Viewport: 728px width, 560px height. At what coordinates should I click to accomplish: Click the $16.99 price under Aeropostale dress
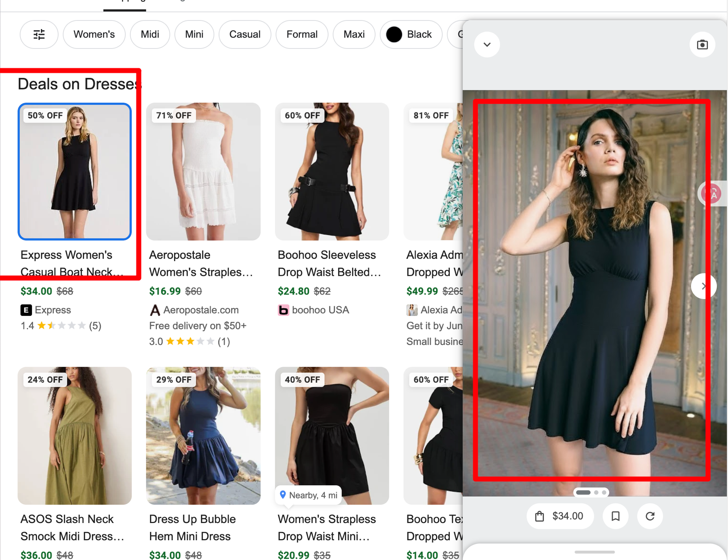pos(165,291)
